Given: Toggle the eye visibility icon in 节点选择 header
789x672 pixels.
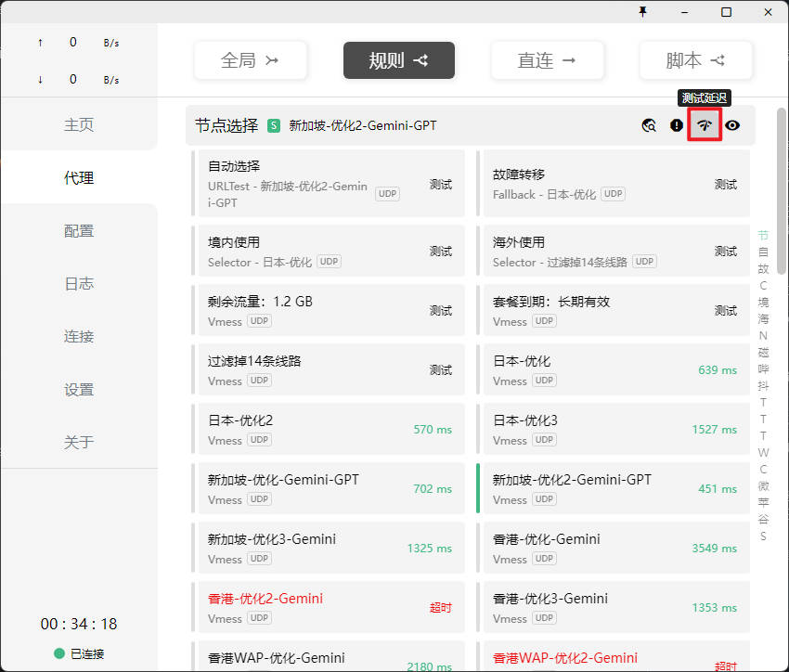Looking at the screenshot, I should pyautogui.click(x=732, y=125).
